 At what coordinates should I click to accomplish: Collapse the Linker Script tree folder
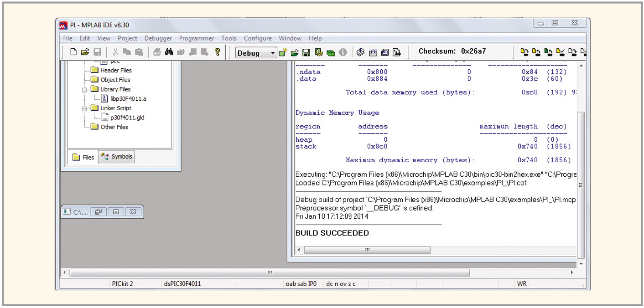tap(84, 108)
